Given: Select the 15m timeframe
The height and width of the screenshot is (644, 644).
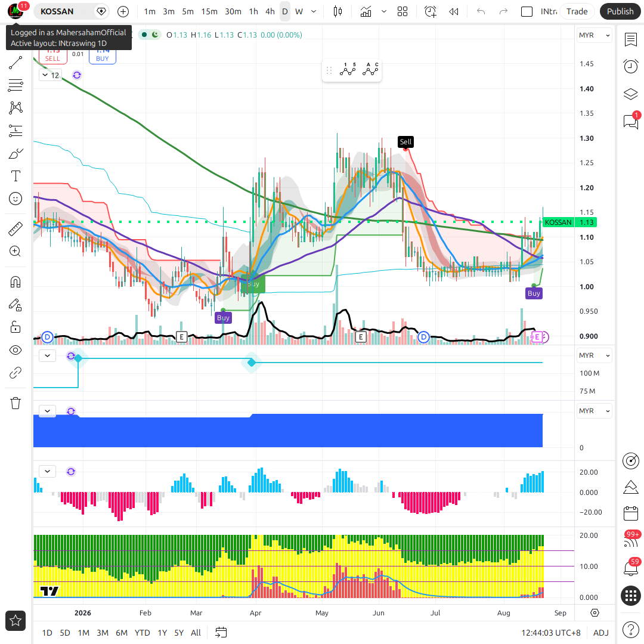Looking at the screenshot, I should [x=209, y=11].
